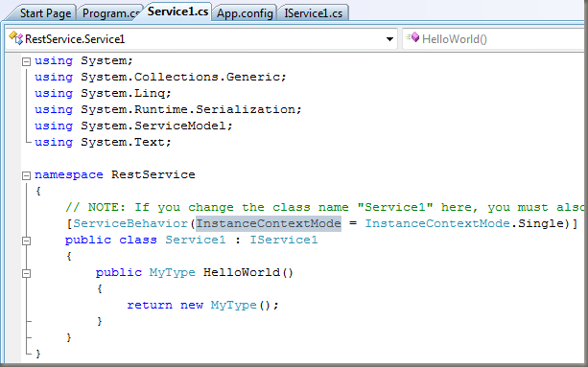Click the ServiceBehavior attribute name
The height and width of the screenshot is (367, 588).
pyautogui.click(x=130, y=223)
